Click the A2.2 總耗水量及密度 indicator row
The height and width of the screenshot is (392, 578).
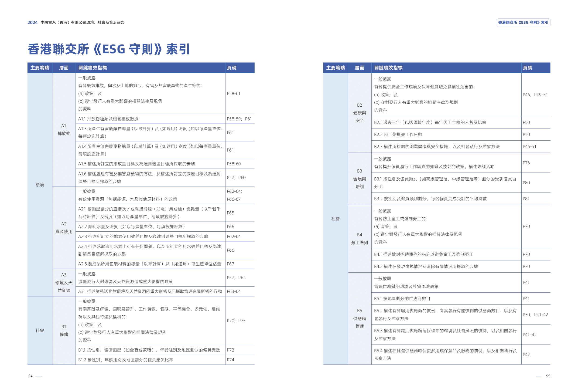[x=131, y=227]
